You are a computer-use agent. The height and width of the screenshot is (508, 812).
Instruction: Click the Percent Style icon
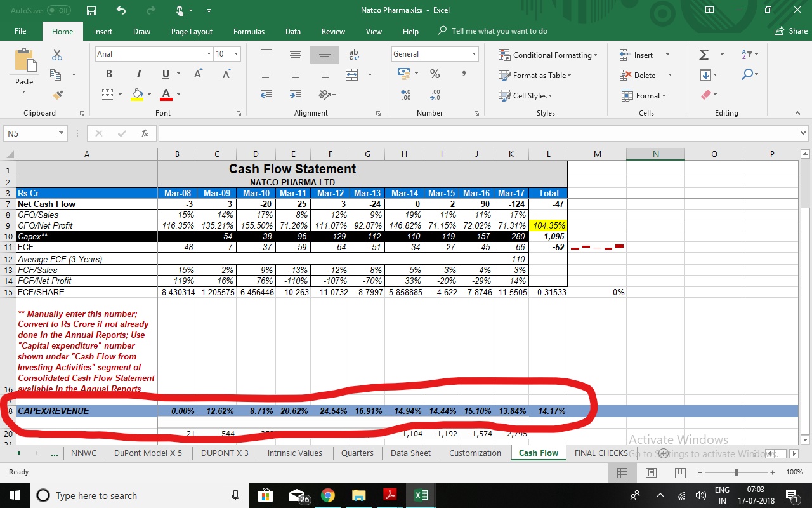click(x=435, y=74)
